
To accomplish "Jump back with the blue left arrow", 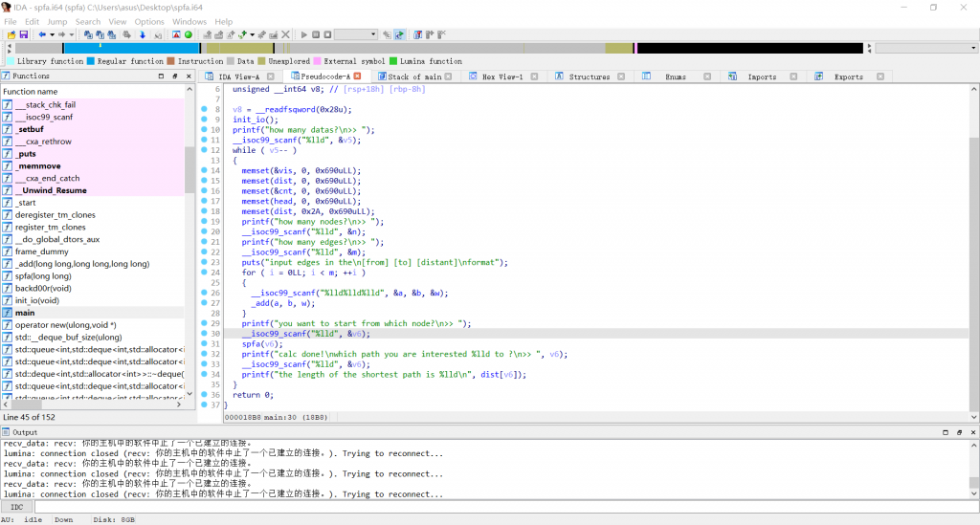I will coord(42,35).
